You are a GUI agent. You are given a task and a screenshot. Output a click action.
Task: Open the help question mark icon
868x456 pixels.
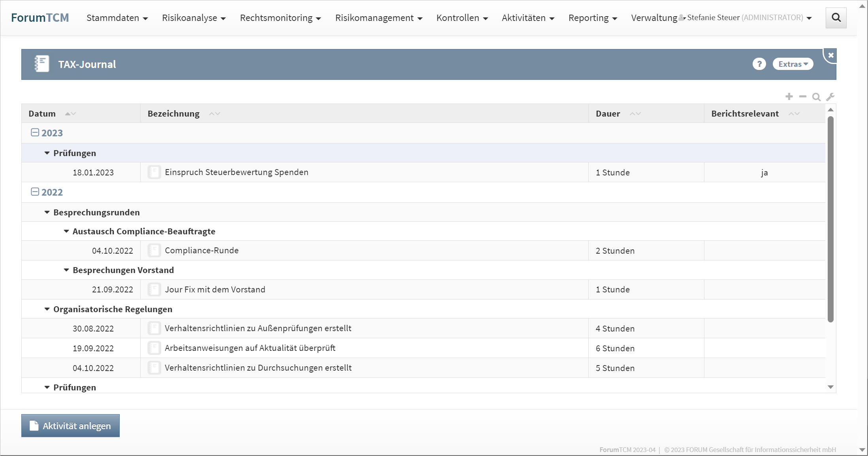[x=759, y=64]
